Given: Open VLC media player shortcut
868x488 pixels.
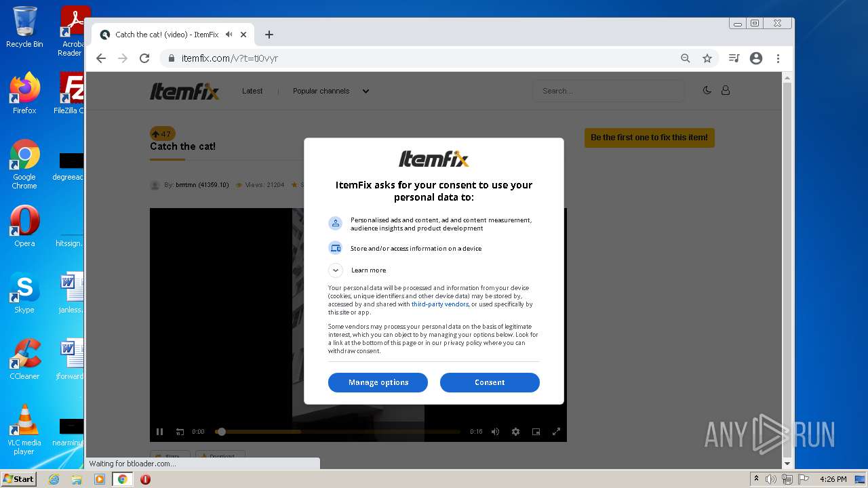Looking at the screenshot, I should click(x=24, y=430).
